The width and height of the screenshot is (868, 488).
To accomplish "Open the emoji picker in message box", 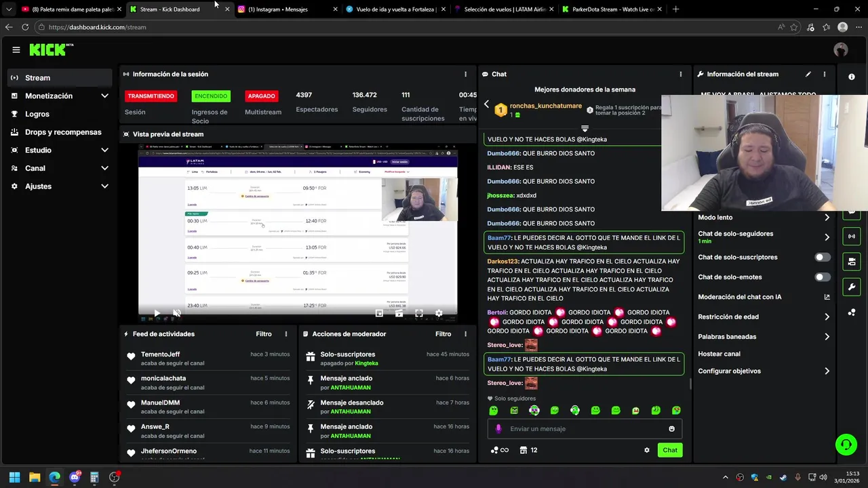I will coord(672,428).
